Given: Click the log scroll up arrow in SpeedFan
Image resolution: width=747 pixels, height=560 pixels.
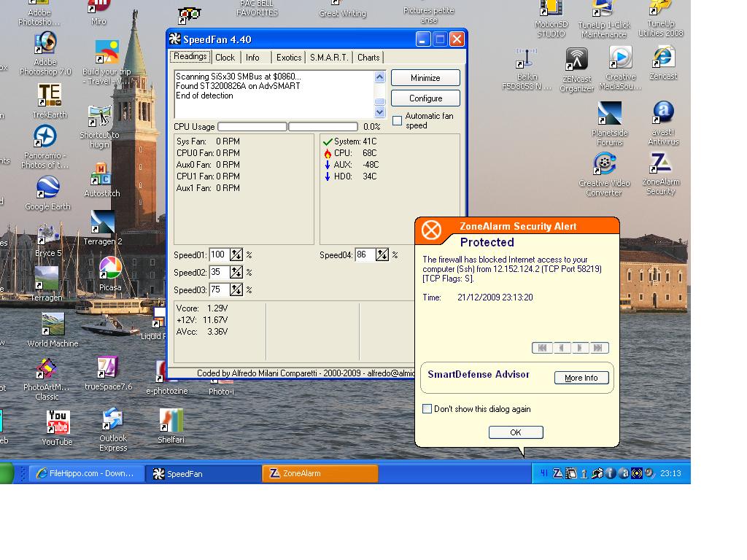Looking at the screenshot, I should pyautogui.click(x=379, y=77).
